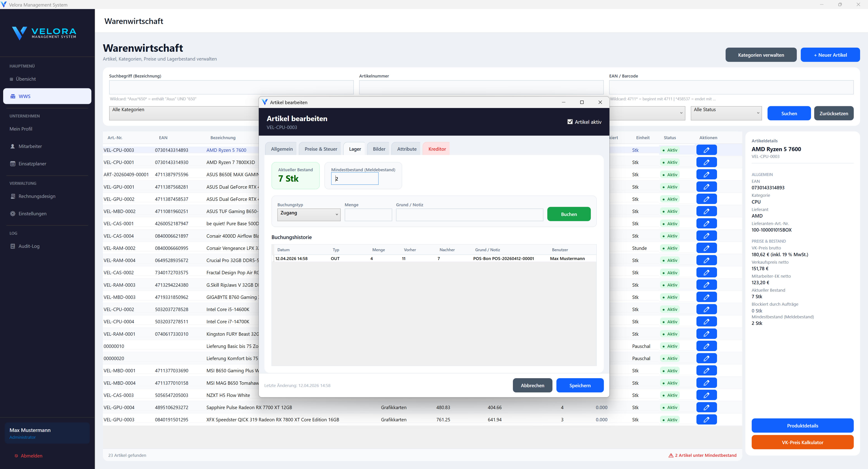Open the Kreditor tab
Viewport: 868px width, 469px height.
(437, 149)
